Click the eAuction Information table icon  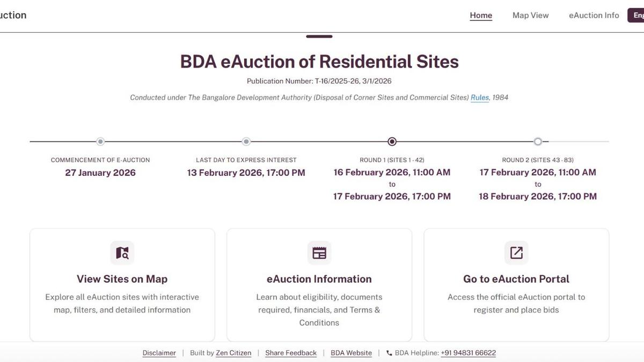pos(319,253)
